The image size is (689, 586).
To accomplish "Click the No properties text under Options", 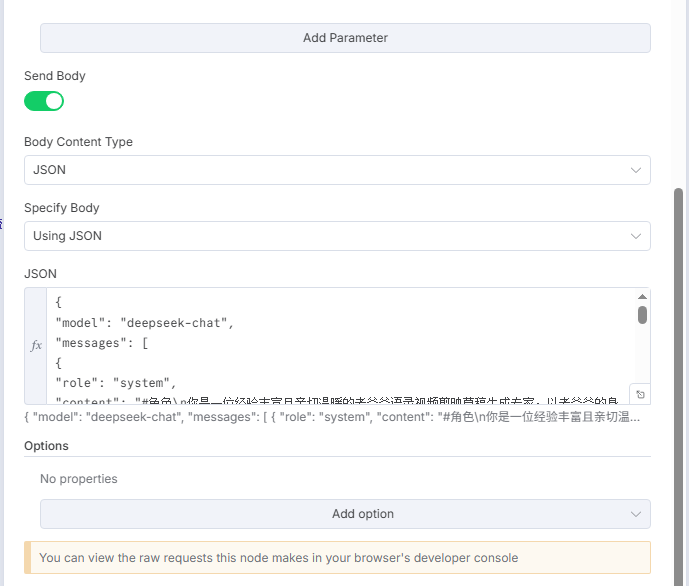I will coord(79,479).
